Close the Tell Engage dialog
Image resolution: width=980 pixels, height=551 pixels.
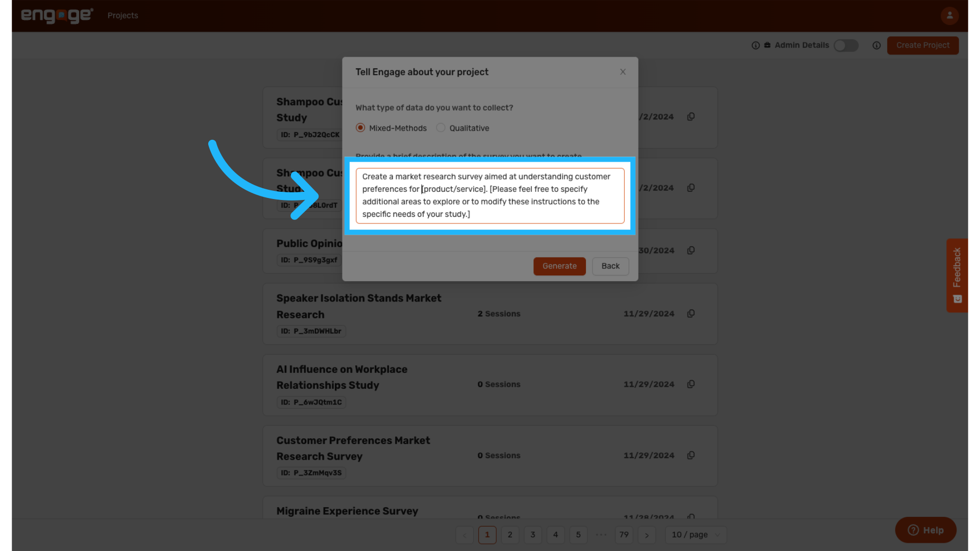pos(623,72)
